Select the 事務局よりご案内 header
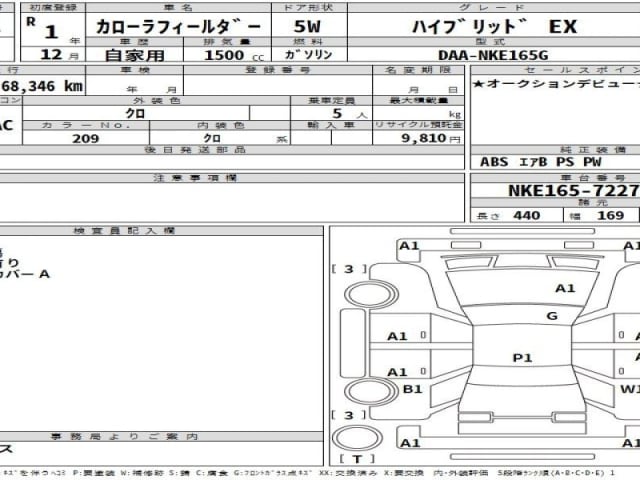640x480 pixels. click(124, 437)
